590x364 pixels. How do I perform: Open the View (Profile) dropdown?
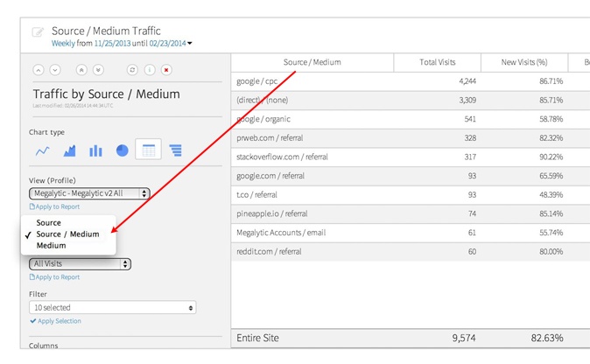point(89,193)
